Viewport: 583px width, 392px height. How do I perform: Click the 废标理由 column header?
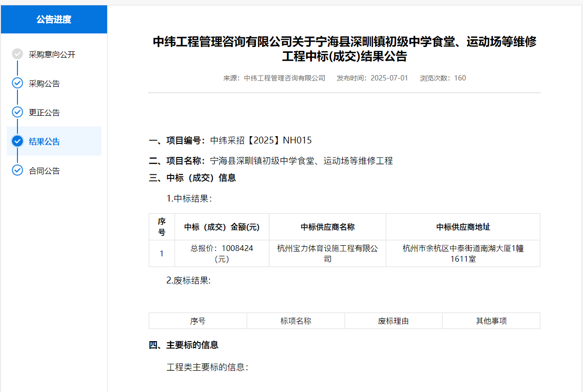tap(393, 321)
